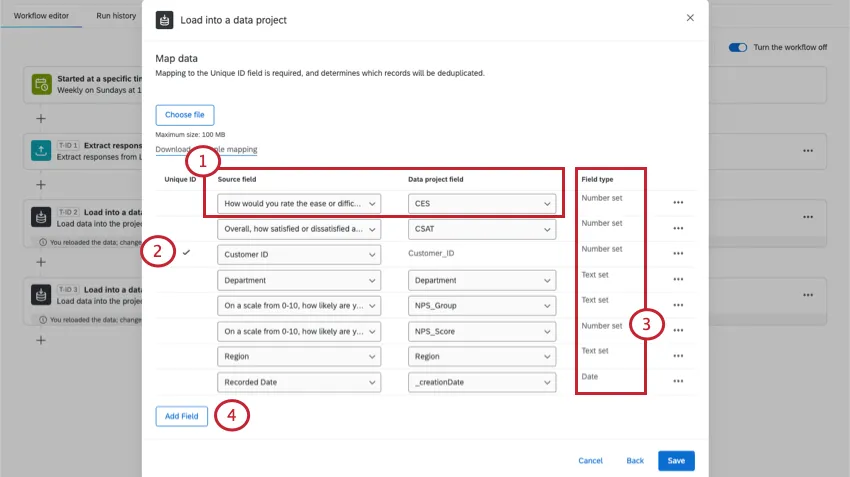Open options menu for the Recorded Date row

678,381
